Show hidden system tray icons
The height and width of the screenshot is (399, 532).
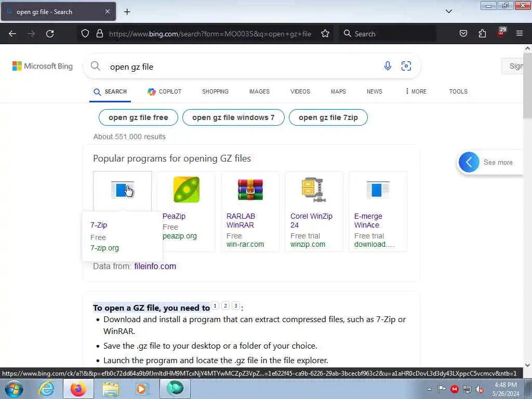[x=429, y=390]
